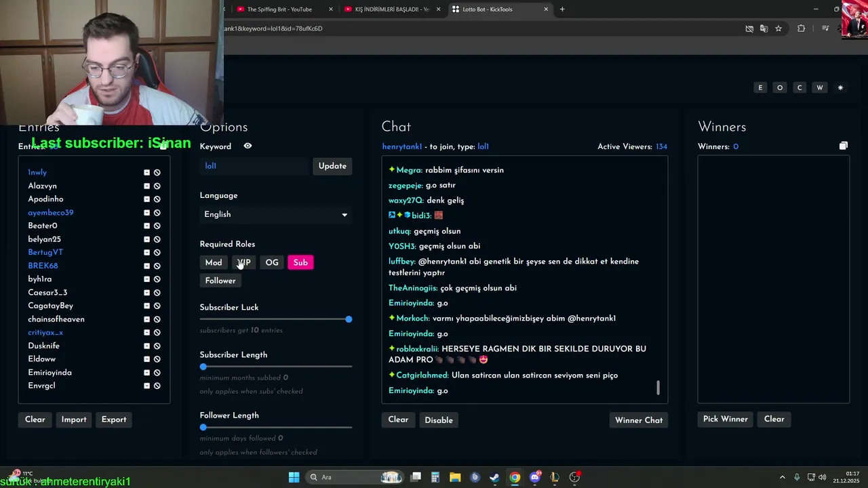868x488 pixels.
Task: Open browser media controls icon
Action: (825, 28)
